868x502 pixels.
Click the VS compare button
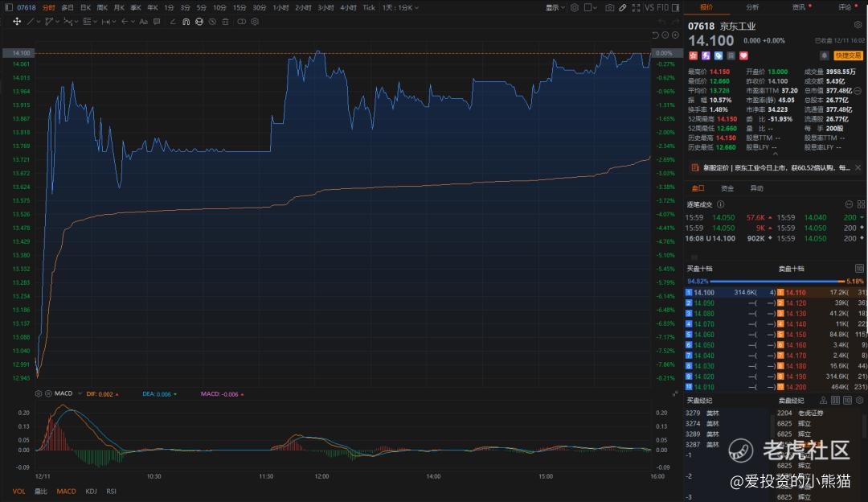pyautogui.click(x=649, y=8)
